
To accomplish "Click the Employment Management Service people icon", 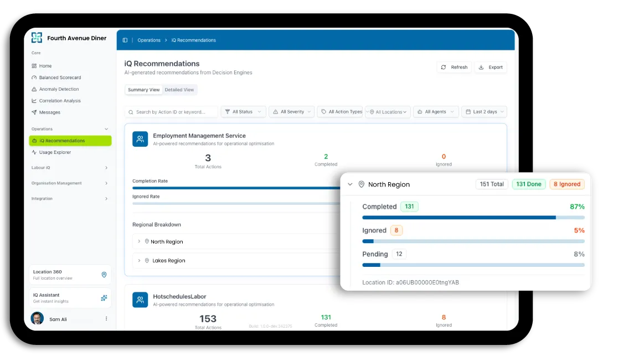I will pyautogui.click(x=140, y=140).
